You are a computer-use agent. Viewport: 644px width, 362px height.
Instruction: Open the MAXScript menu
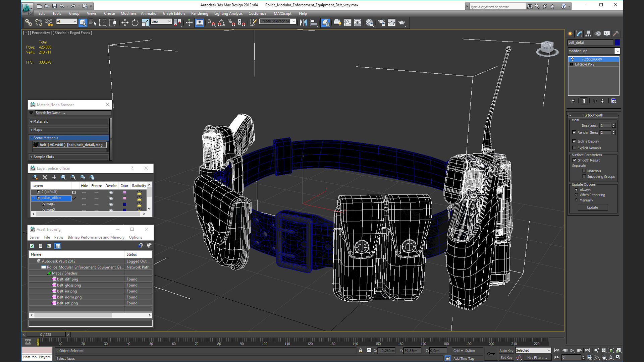pyautogui.click(x=282, y=13)
